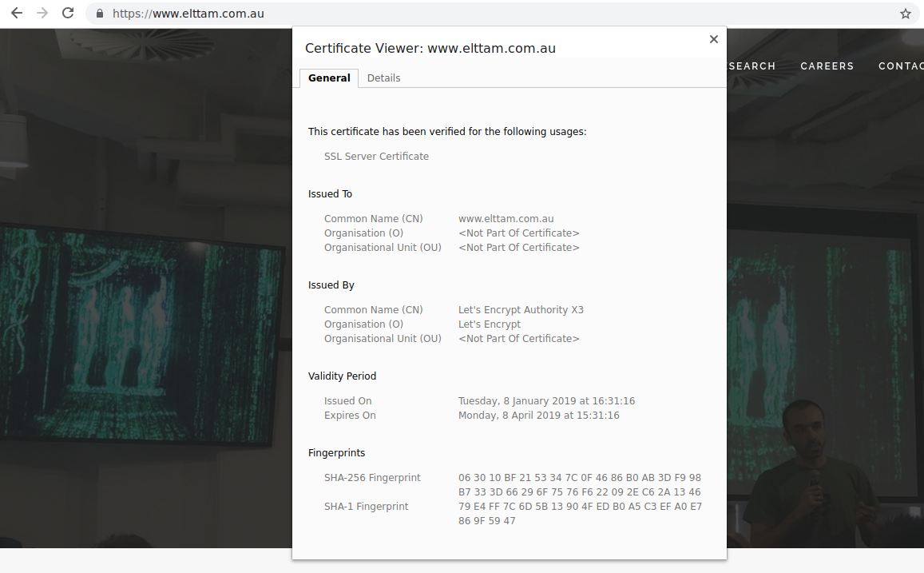This screenshot has height=573, width=924.
Task: Select the General tab
Action: (329, 78)
